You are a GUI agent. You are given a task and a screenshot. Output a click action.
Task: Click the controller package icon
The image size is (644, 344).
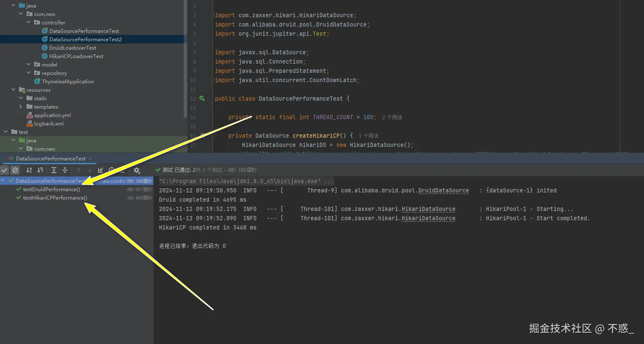[x=37, y=22]
